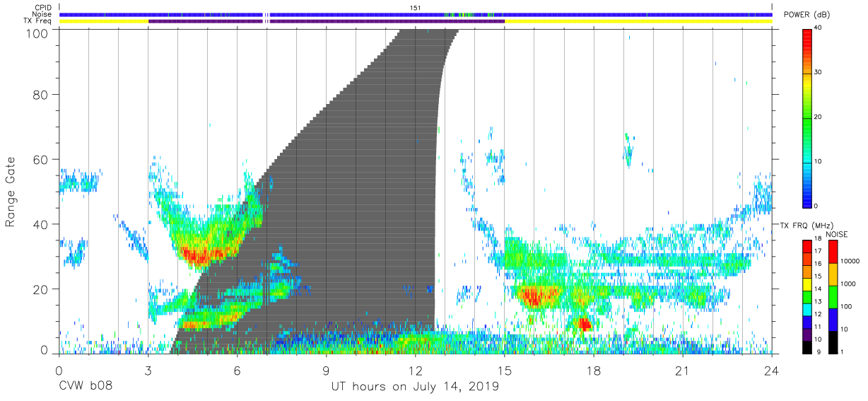Click the TX FRQ legend tick "16"
868x401 pixels.
[819, 264]
